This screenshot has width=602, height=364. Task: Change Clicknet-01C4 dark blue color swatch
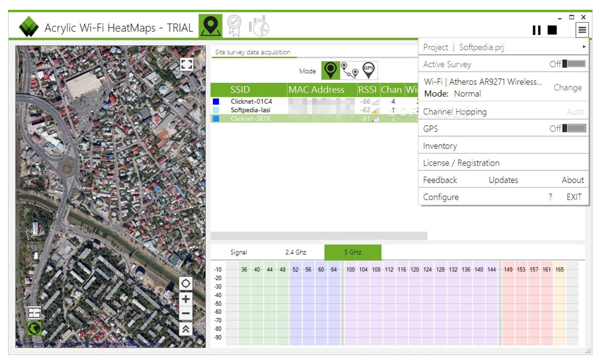[216, 101]
